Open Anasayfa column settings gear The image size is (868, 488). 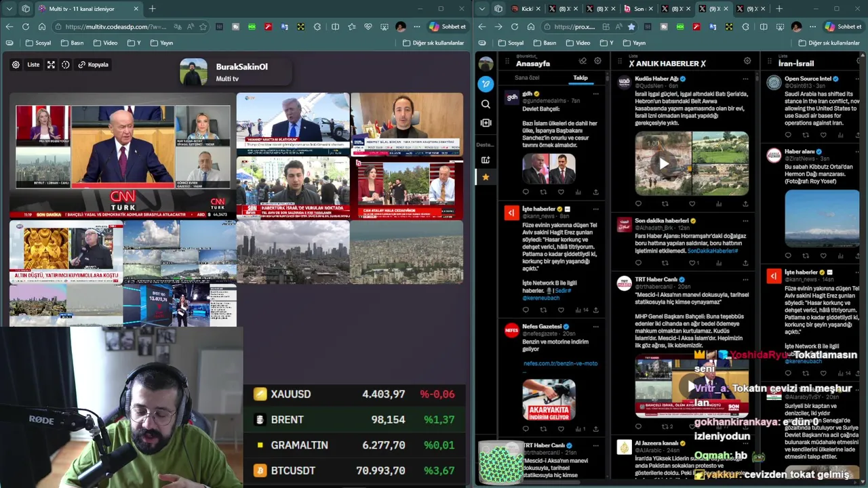click(597, 61)
